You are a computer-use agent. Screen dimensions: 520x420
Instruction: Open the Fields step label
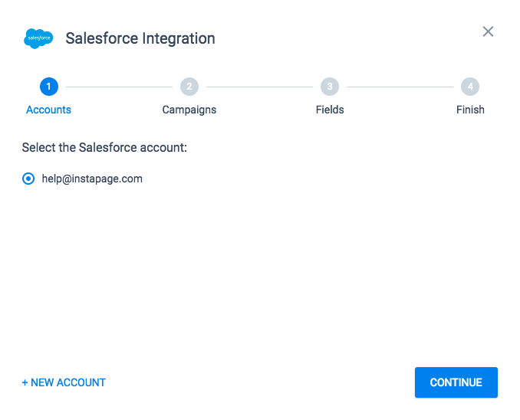tap(330, 110)
